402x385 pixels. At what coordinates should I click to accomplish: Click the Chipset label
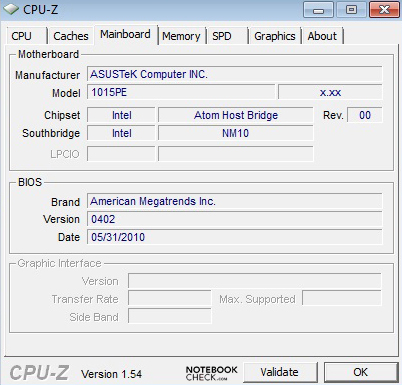pos(62,115)
